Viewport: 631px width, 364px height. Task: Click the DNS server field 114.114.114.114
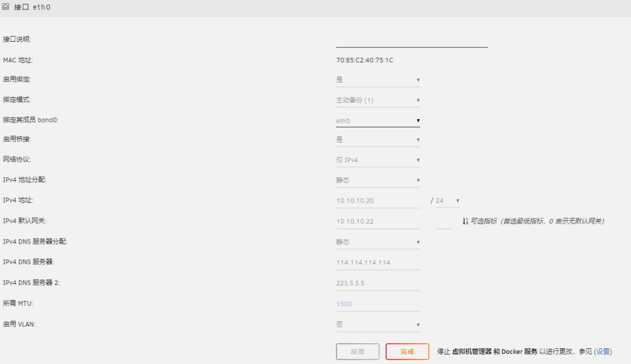pos(378,262)
